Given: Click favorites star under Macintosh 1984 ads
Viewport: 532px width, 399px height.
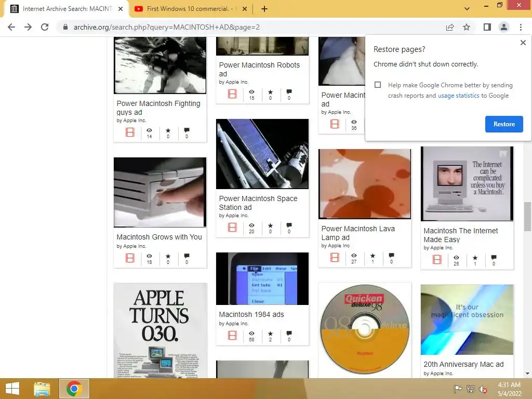Looking at the screenshot, I should coord(270,334).
